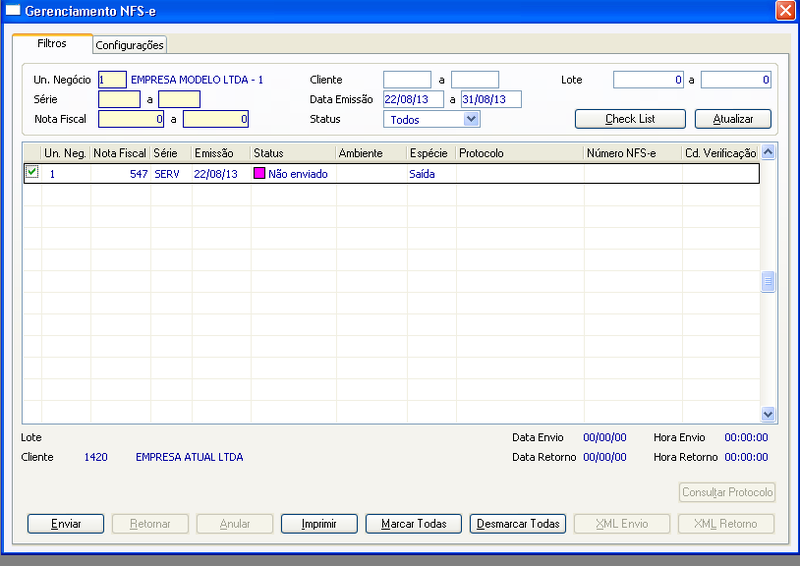
Task: Click the Saída espécie cell
Action: [x=431, y=174]
